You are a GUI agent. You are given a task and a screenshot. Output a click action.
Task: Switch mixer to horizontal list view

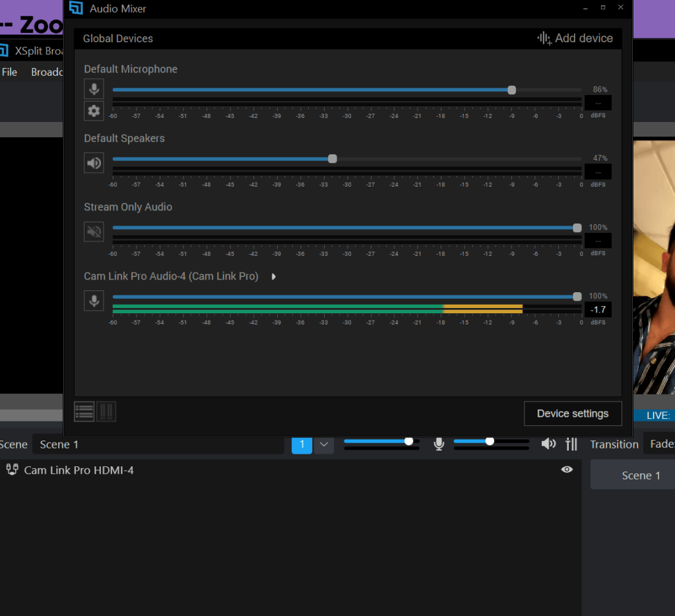tap(84, 412)
